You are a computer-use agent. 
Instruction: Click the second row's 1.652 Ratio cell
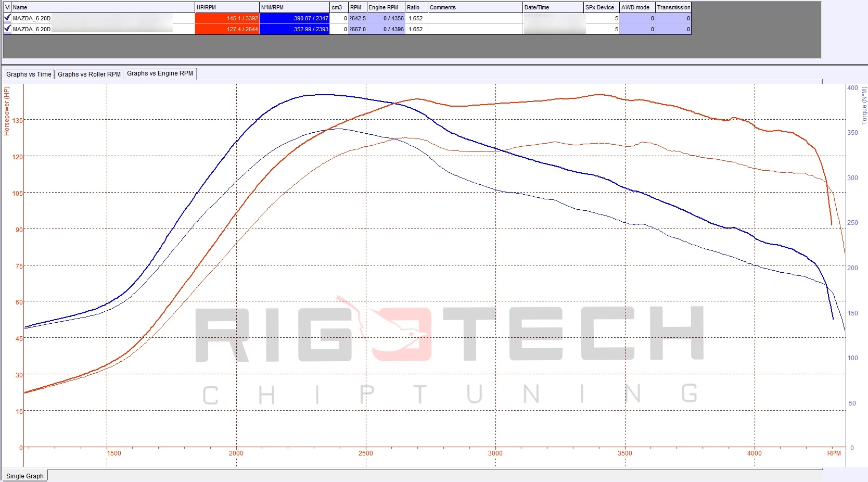[416, 29]
